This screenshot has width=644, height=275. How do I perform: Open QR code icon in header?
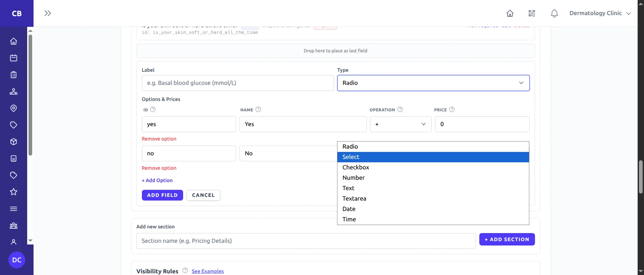pos(532,13)
